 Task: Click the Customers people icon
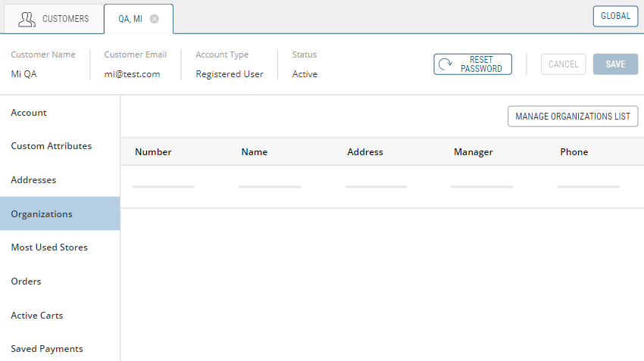(x=27, y=19)
